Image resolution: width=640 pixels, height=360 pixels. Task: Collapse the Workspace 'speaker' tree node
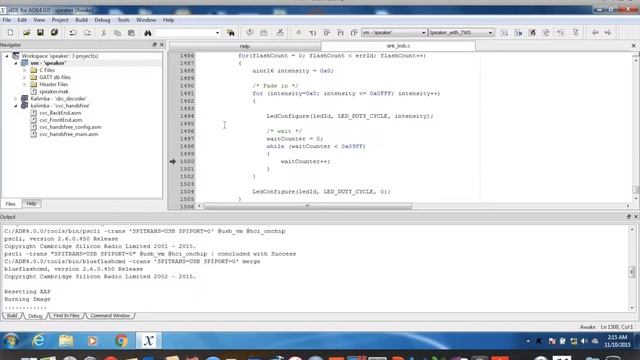(7, 56)
